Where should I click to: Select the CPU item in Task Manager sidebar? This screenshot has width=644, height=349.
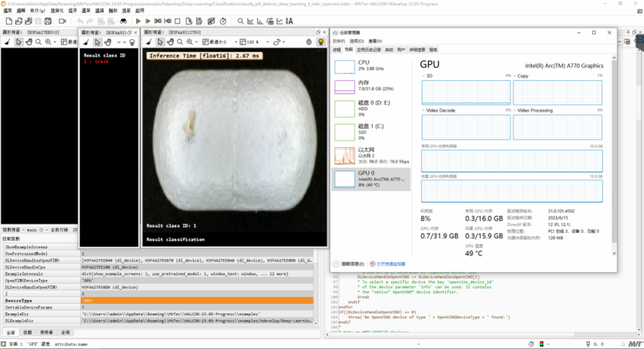pyautogui.click(x=370, y=66)
